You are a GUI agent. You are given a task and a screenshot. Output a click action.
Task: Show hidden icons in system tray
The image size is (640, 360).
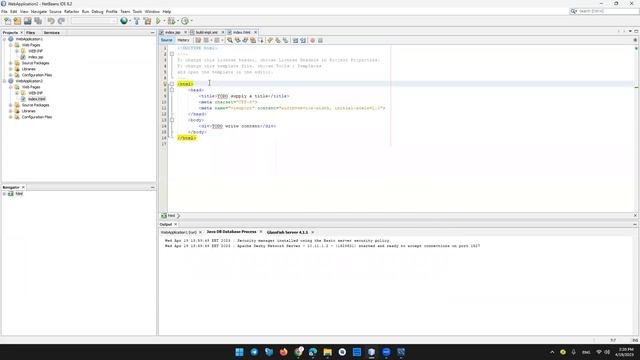552,352
